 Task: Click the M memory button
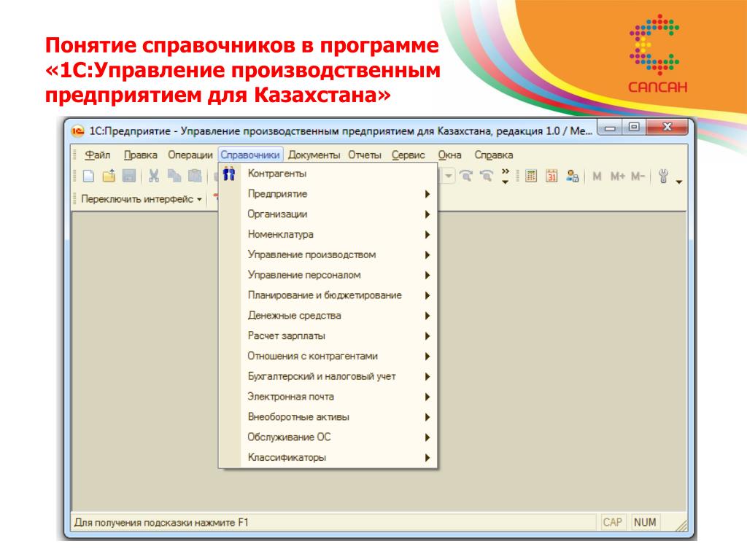[x=597, y=176]
